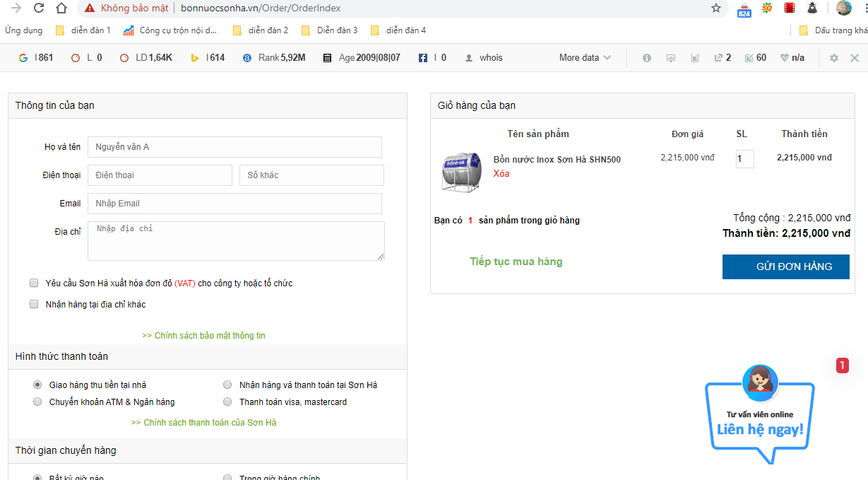Click the not-secure warning triangle icon
The image size is (868, 480).
(x=89, y=8)
